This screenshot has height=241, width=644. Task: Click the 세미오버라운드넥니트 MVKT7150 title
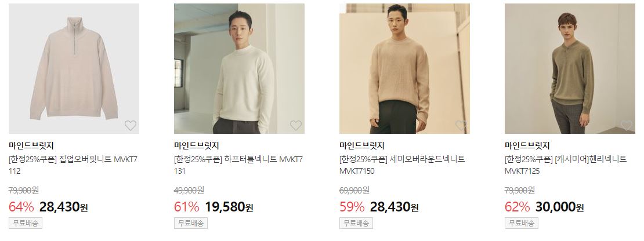pos(402,165)
